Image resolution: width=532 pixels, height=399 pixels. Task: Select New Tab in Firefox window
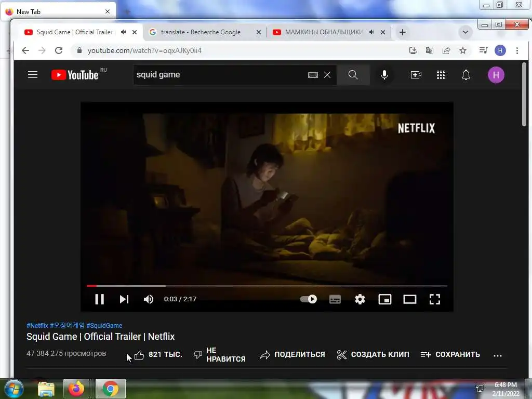[58, 12]
